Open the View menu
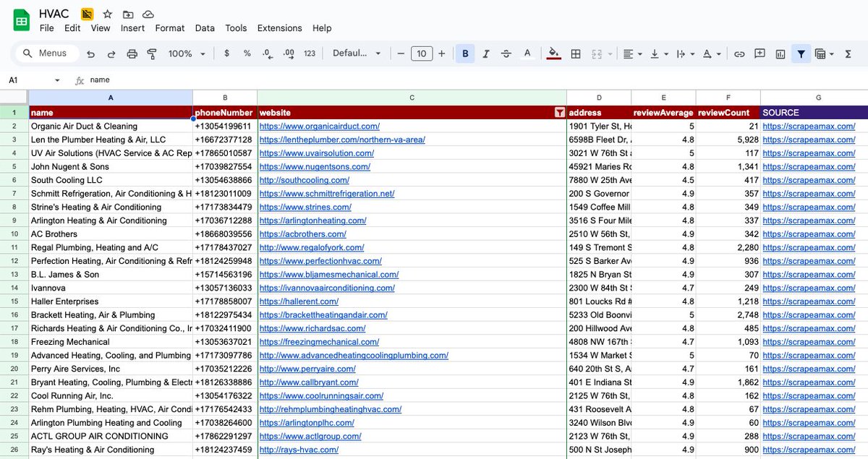This screenshot has width=868, height=459. [x=101, y=28]
